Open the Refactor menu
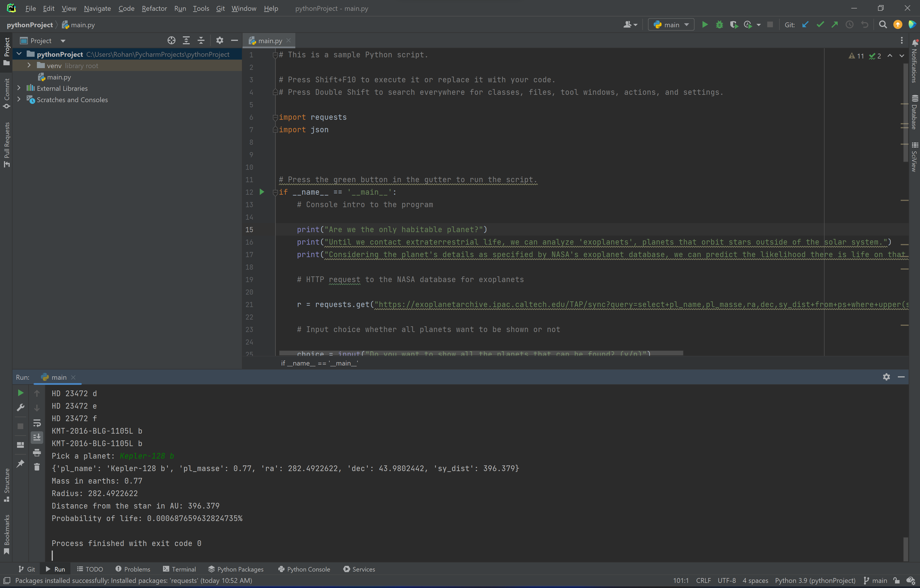This screenshot has height=588, width=920. tap(154, 9)
